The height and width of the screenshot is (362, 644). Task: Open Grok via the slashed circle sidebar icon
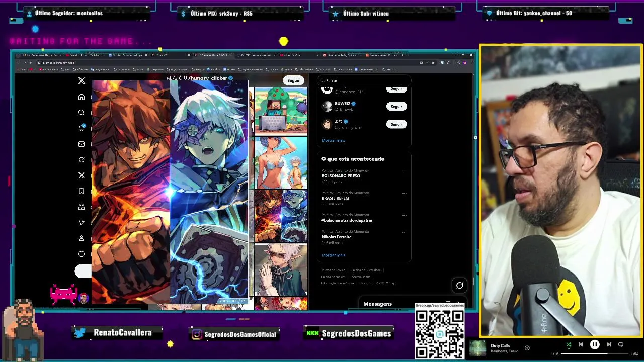coord(82,160)
